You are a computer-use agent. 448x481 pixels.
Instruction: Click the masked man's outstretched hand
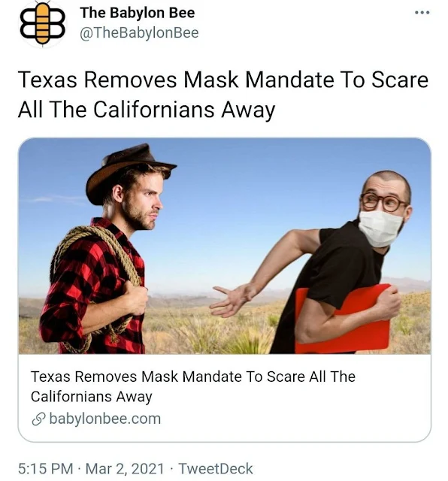pyautogui.click(x=232, y=299)
